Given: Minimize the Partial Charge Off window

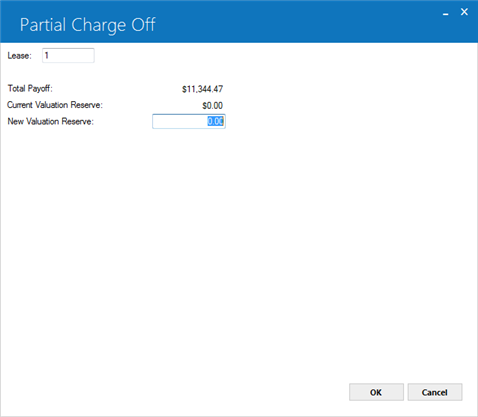Looking at the screenshot, I should click(446, 13).
